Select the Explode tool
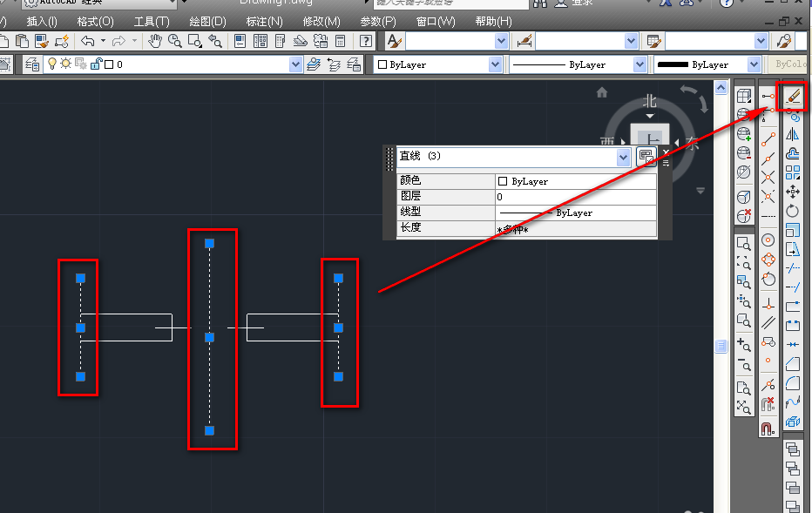This screenshot has height=513, width=812. pos(793,422)
